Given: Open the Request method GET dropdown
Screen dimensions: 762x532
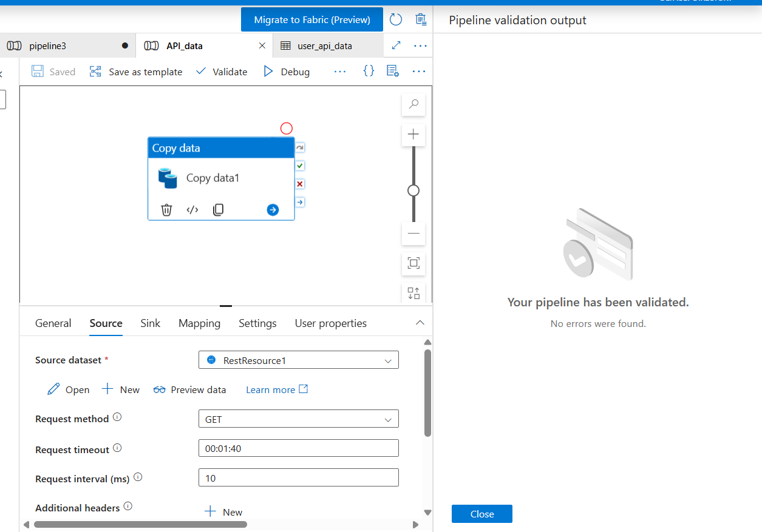Looking at the screenshot, I should click(299, 419).
